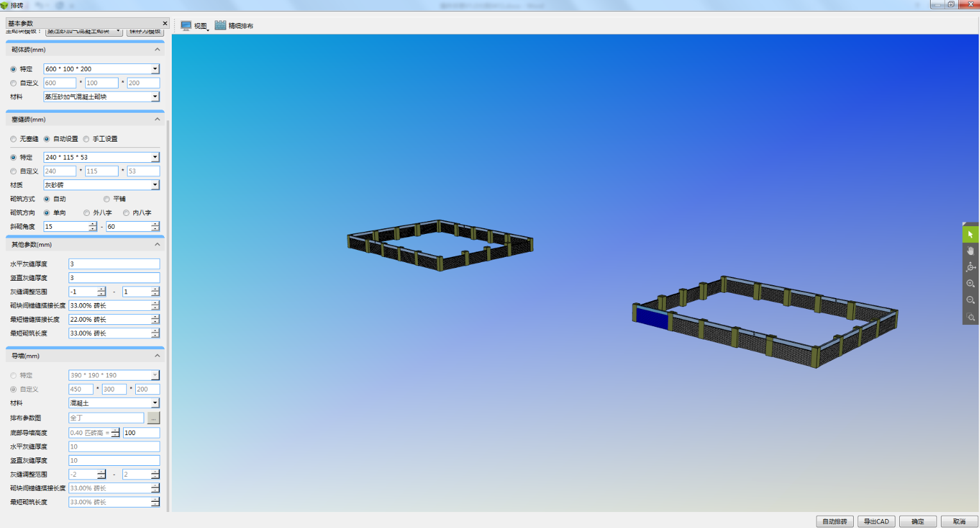Click the zoom in magnifier
This screenshot has width=980, height=528.
970,283
